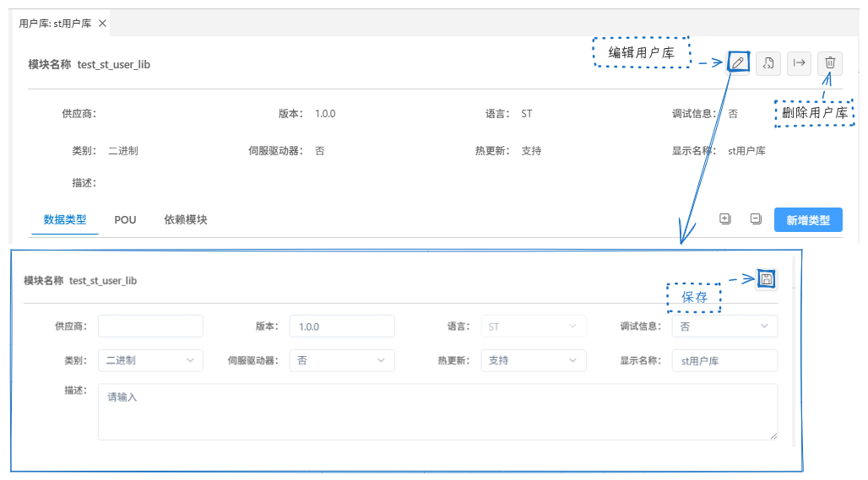Close the 'st用户库' tab
This screenshot has width=868, height=480.
[102, 24]
